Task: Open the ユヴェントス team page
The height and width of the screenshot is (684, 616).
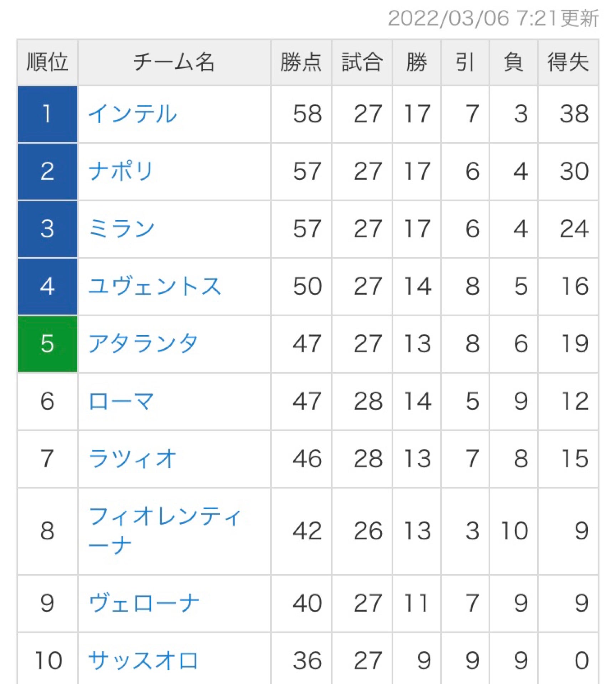Action: [x=154, y=286]
